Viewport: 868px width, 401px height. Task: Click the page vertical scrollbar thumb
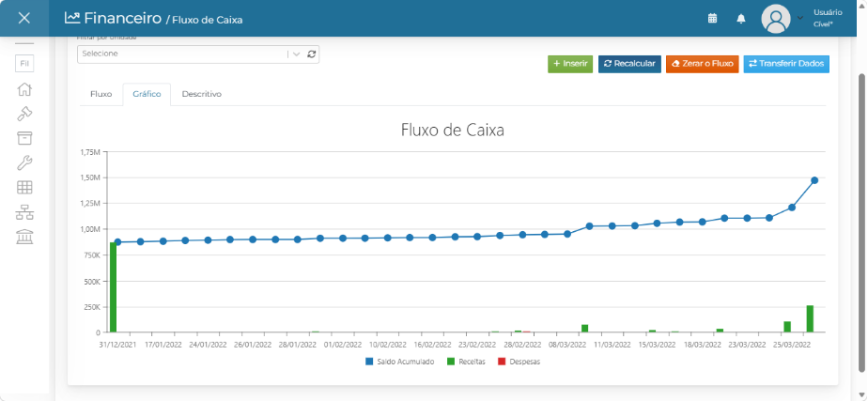point(861,223)
